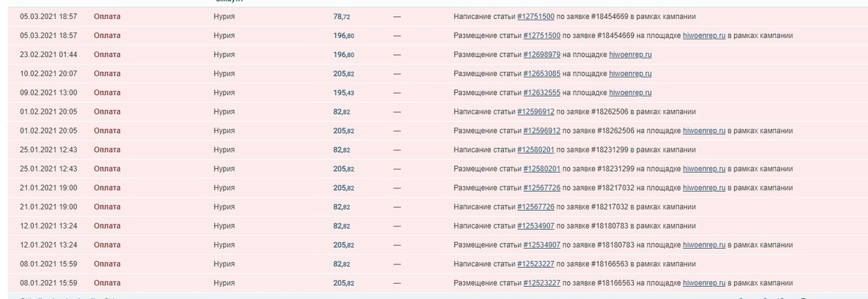Click Оплата in the 10.02.2021 20:07 row
This screenshot has height=299, width=868.
click(107, 73)
